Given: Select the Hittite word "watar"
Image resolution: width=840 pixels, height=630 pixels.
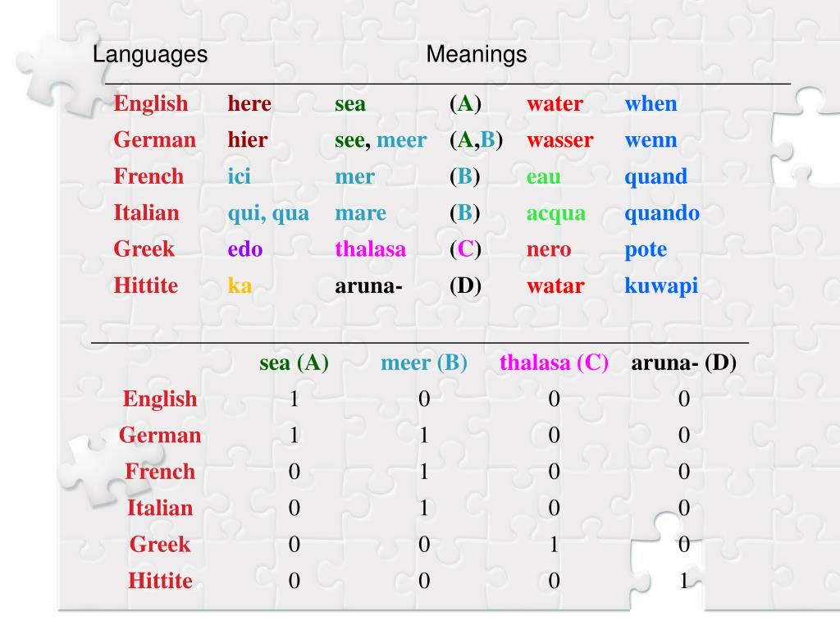Looking at the screenshot, I should 555,286.
